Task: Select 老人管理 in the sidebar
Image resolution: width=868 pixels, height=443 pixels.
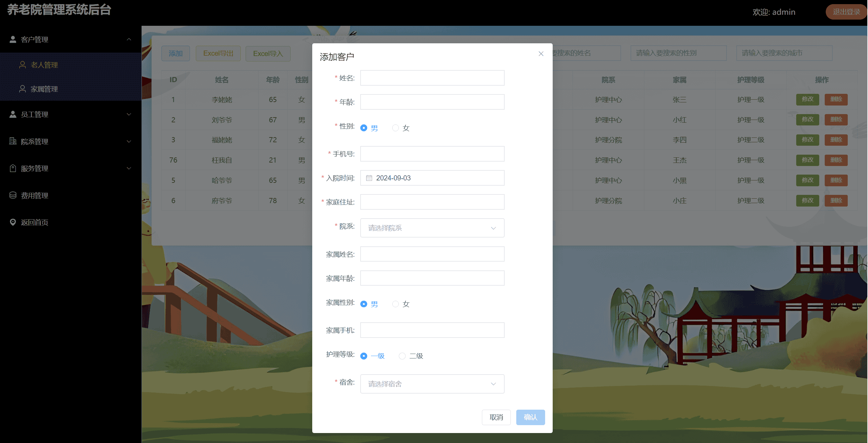Action: pos(44,65)
